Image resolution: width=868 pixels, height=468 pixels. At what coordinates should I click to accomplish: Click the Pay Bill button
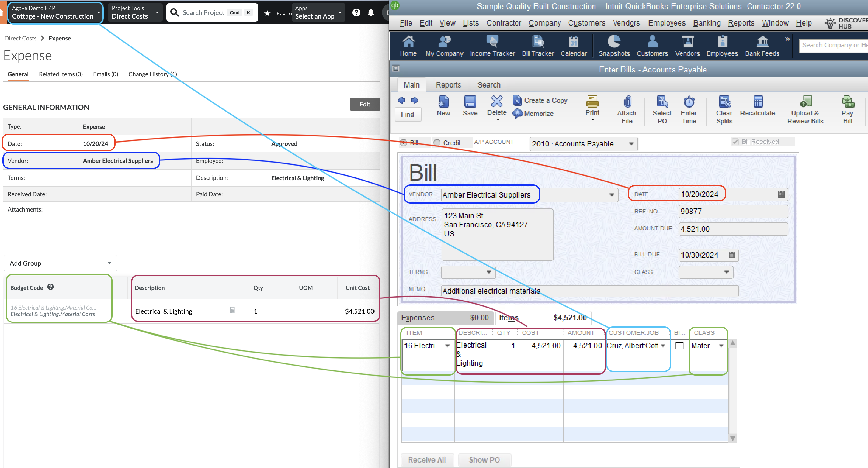point(847,109)
